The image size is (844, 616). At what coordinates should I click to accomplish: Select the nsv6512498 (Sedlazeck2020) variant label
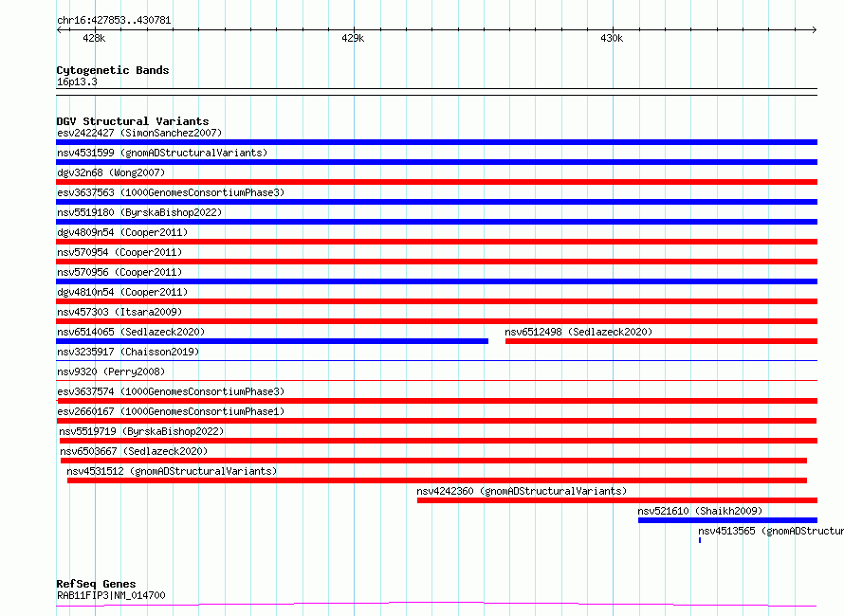578,333
